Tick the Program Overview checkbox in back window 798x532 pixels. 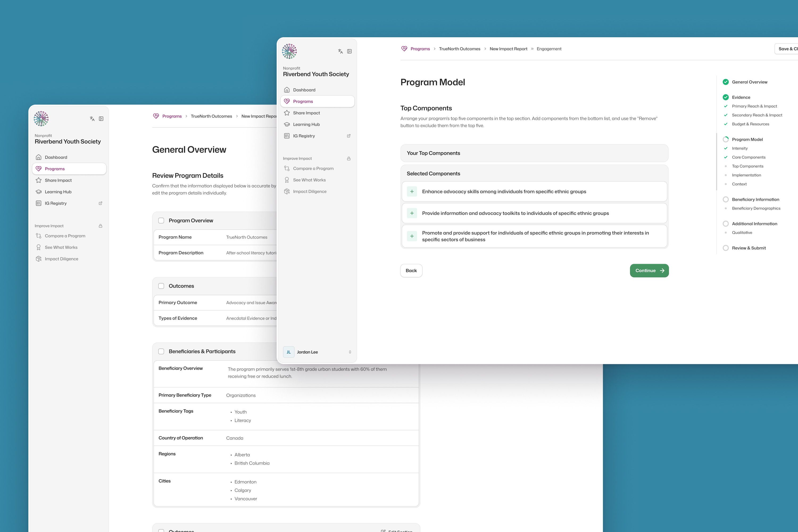[x=161, y=221]
